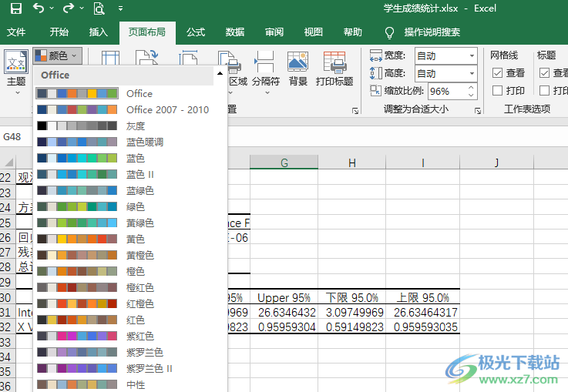This screenshot has height=392, width=568.
Task: Click the Undo arrow icon
Action: [x=39, y=8]
